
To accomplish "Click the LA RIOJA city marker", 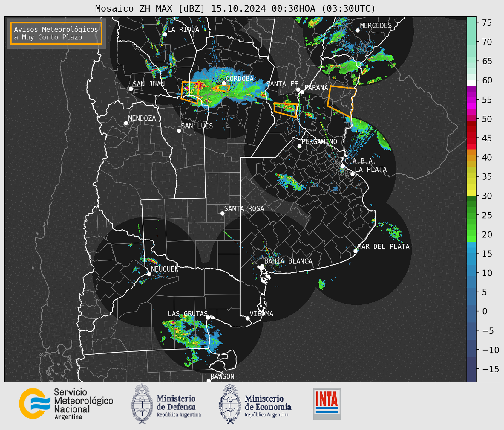I will click(165, 34).
